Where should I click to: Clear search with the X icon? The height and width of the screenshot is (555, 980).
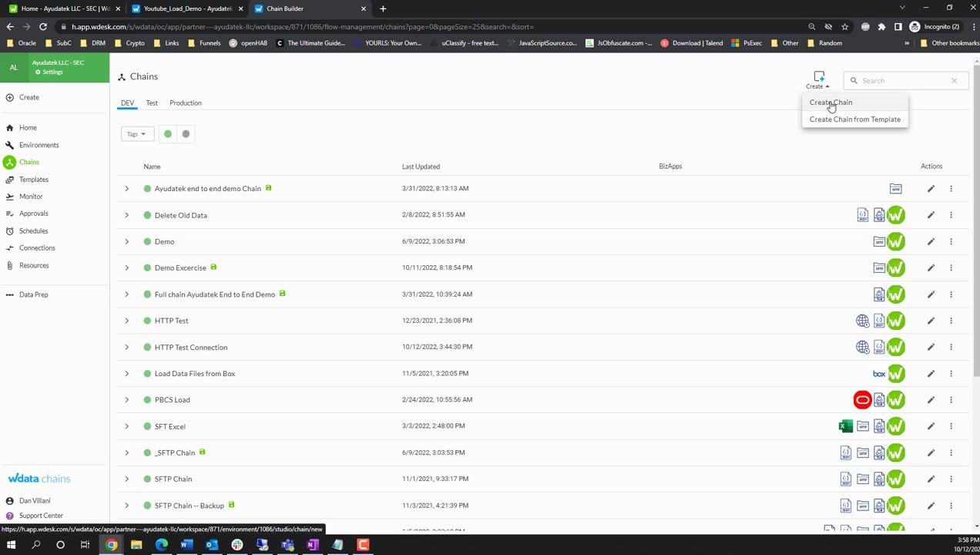pyautogui.click(x=954, y=80)
